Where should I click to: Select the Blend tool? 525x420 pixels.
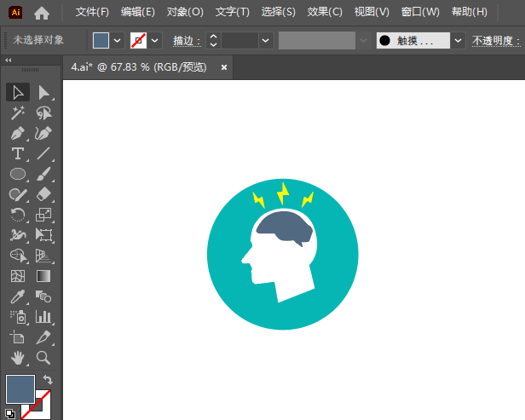coord(43,296)
